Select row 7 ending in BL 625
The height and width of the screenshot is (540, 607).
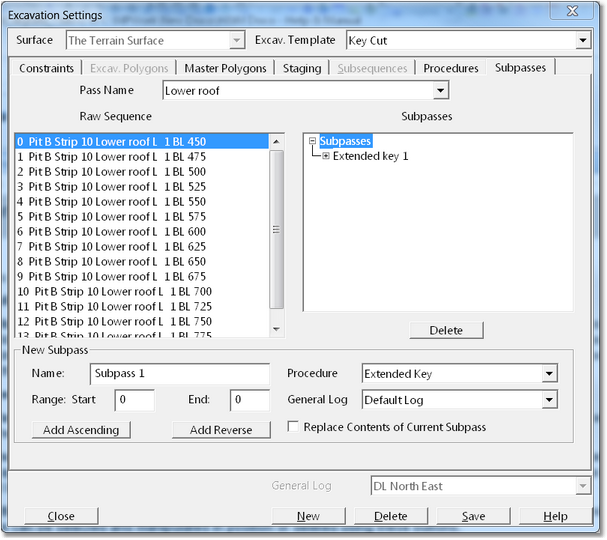pos(142,247)
